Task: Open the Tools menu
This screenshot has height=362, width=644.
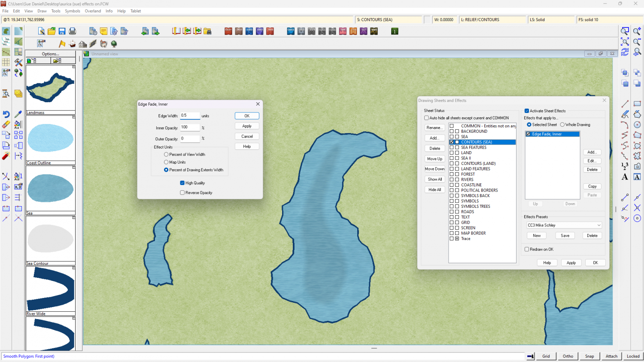Action: [56, 11]
